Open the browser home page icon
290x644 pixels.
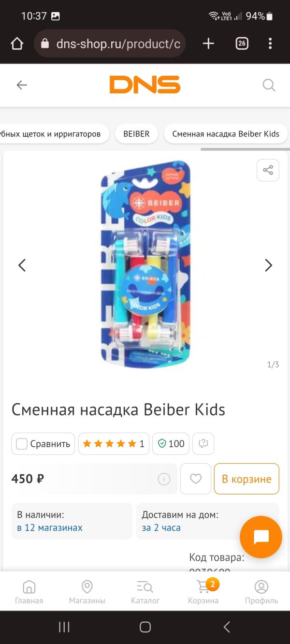[17, 44]
